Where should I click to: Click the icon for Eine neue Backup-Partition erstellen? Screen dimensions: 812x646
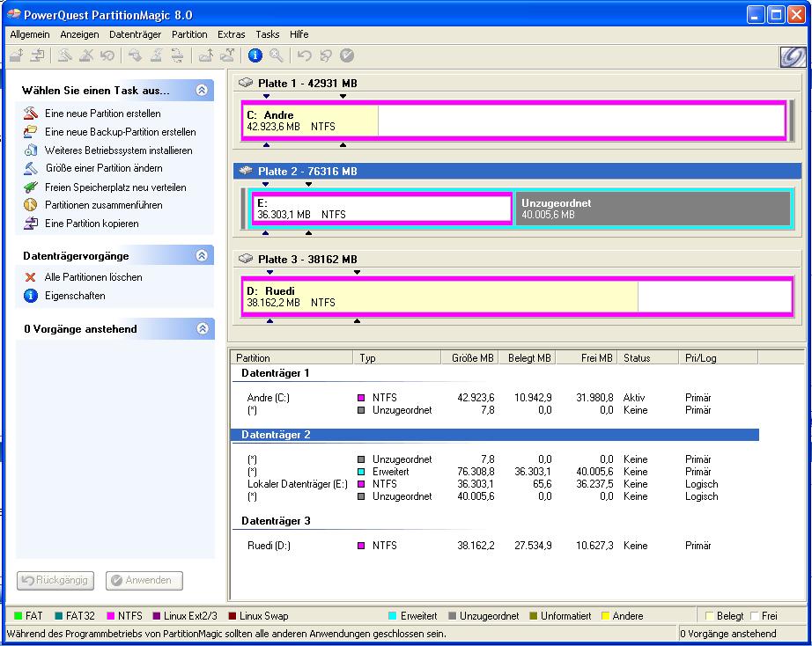pyautogui.click(x=31, y=131)
